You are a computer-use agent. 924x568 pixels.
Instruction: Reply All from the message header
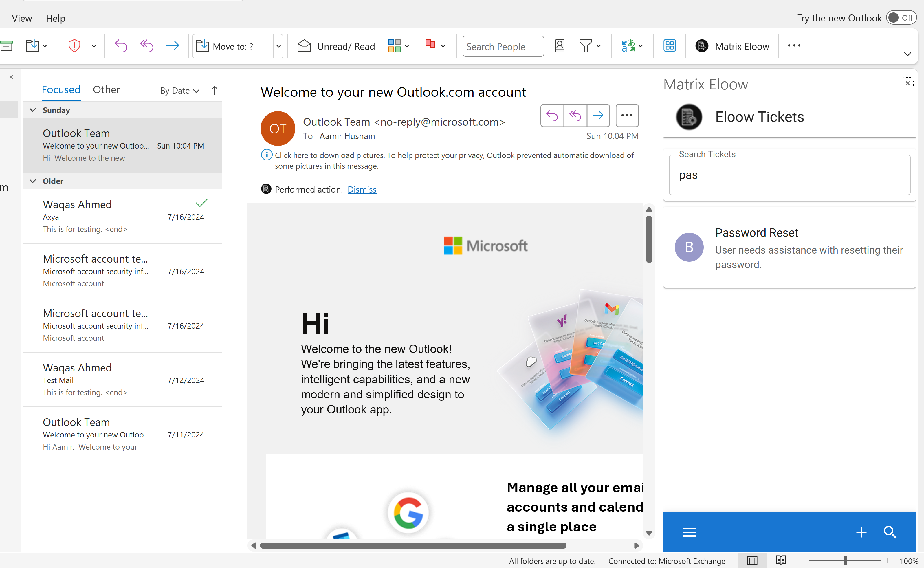pyautogui.click(x=575, y=115)
